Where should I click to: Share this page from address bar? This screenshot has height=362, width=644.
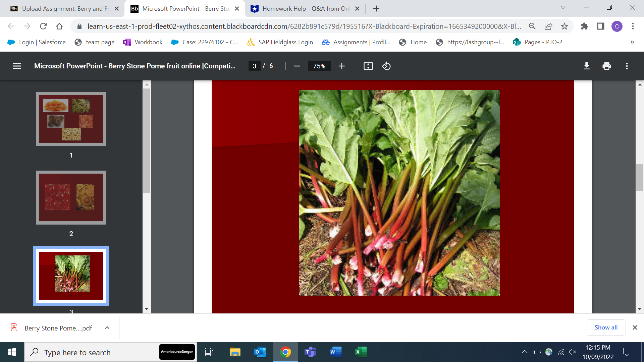click(x=548, y=26)
